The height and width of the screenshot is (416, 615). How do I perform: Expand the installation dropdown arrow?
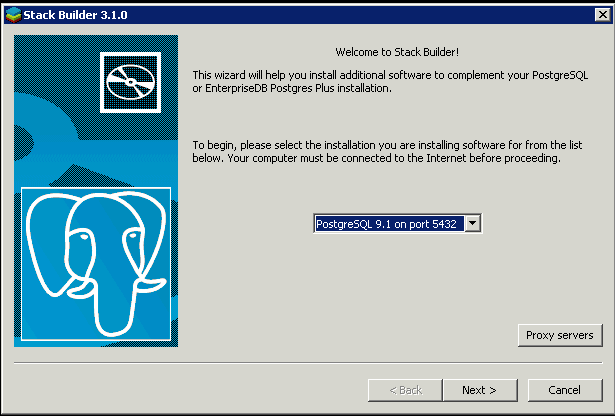click(x=473, y=223)
